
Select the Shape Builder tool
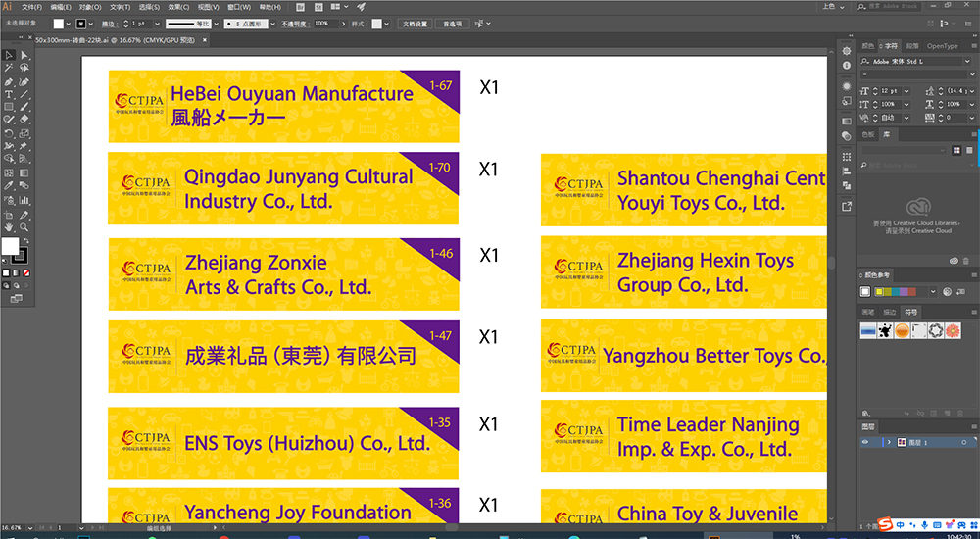point(9,159)
